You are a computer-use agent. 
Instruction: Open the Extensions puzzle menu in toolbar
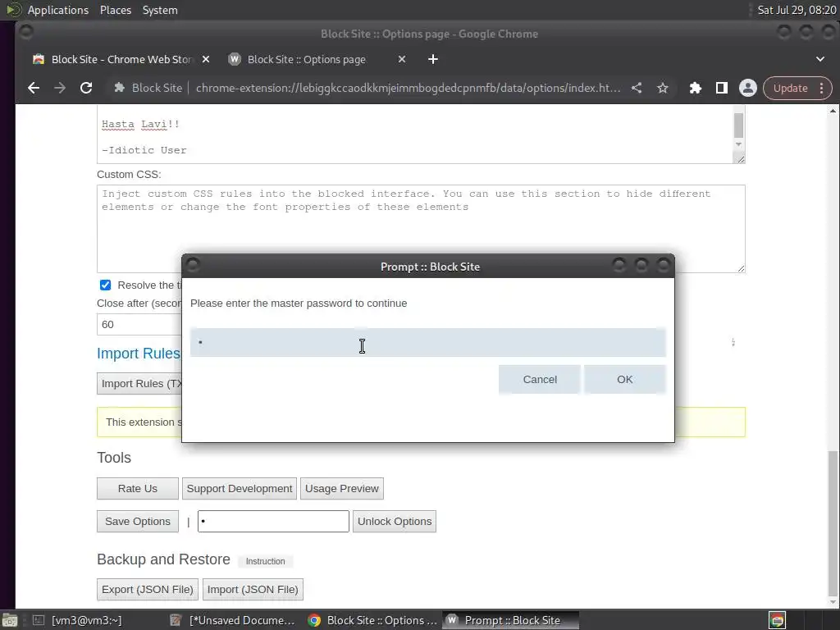[696, 88]
